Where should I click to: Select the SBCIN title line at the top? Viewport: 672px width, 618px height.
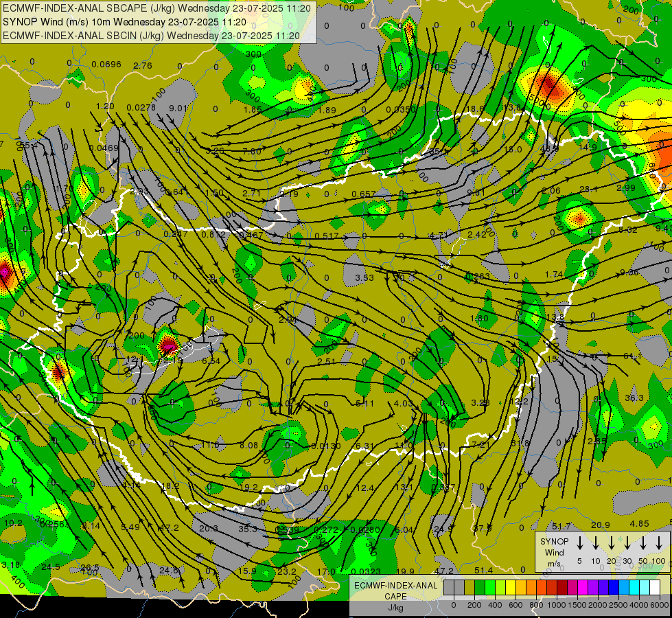coord(151,36)
